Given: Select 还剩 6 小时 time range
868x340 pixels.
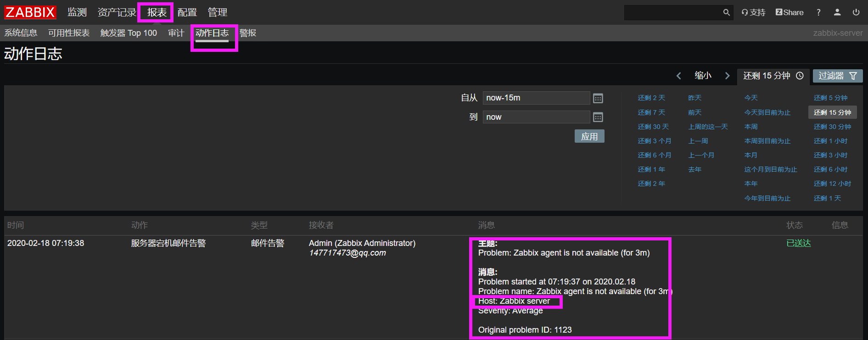Looking at the screenshot, I should pos(831,169).
